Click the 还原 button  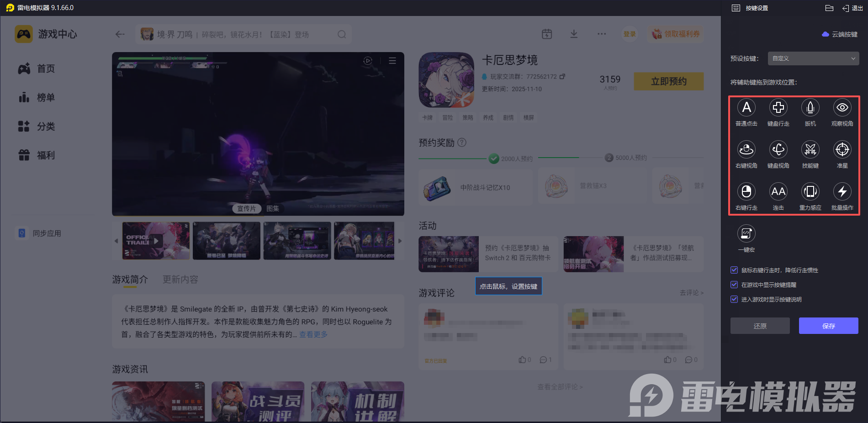760,326
